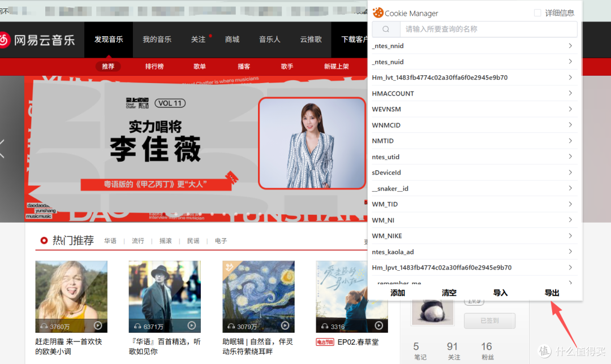
Task: Open the 云推歌 nav tab
Action: click(x=311, y=40)
